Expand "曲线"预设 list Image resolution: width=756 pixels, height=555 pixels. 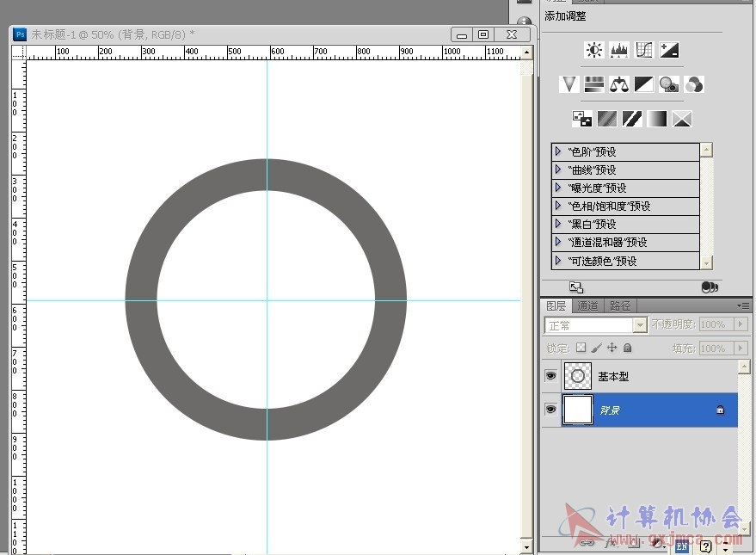click(x=558, y=170)
